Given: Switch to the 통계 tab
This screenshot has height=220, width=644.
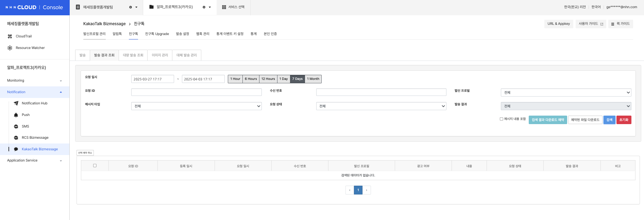Looking at the screenshot, I should pyautogui.click(x=254, y=34).
